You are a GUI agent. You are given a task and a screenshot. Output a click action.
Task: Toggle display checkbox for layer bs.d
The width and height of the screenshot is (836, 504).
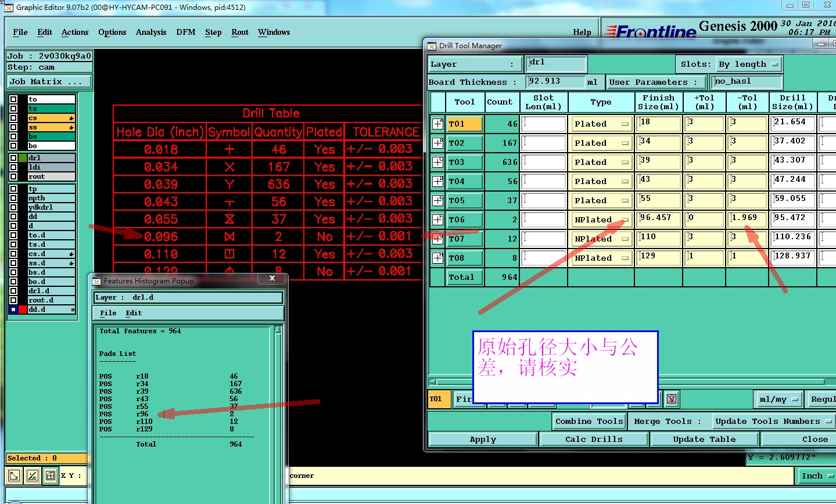pos(13,272)
